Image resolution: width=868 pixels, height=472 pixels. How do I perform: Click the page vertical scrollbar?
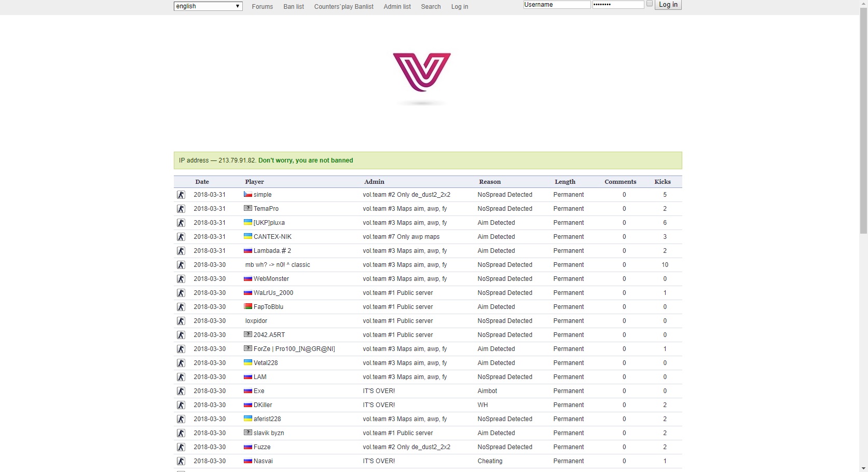pos(863,119)
